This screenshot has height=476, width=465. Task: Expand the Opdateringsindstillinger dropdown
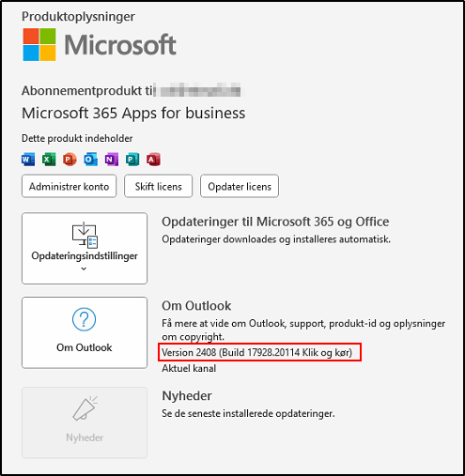click(85, 249)
